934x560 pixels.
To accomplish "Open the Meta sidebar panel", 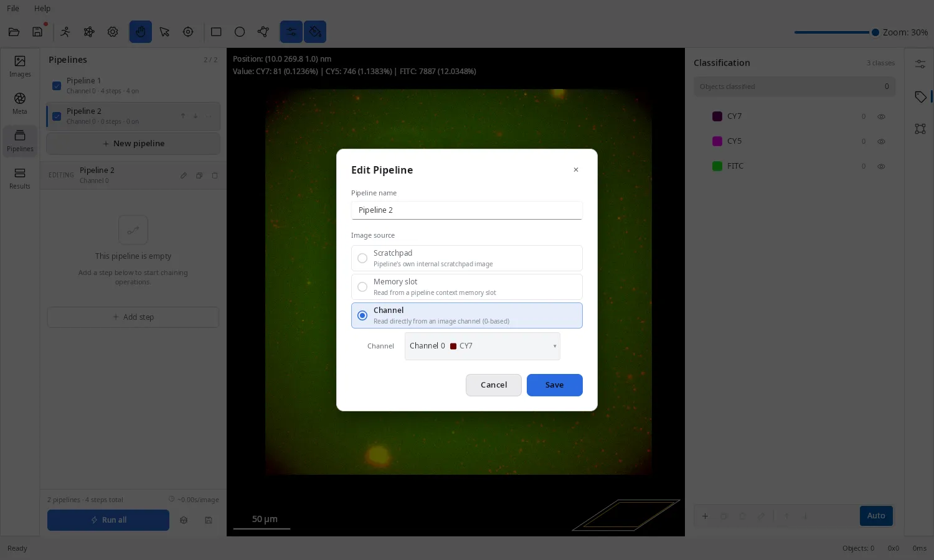I will [20, 103].
